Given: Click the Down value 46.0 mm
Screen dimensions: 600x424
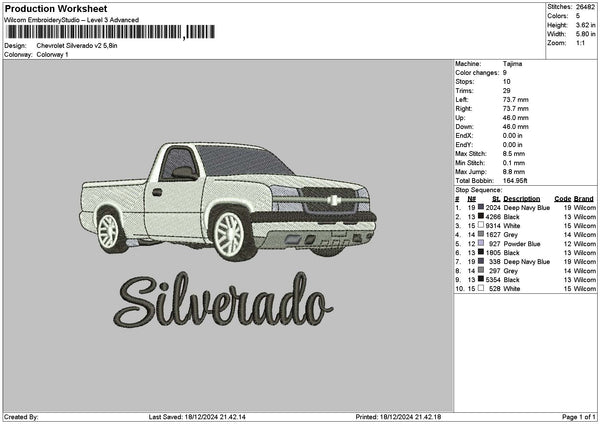Looking at the screenshot, I should click(515, 127).
